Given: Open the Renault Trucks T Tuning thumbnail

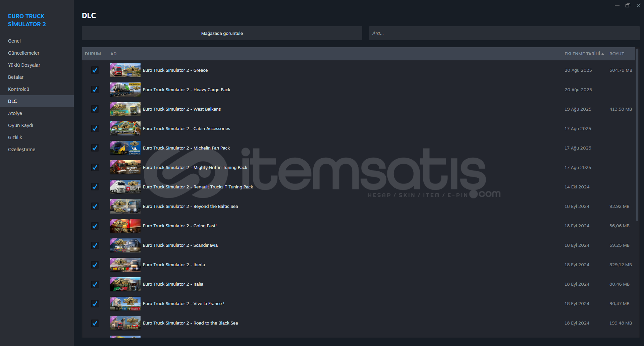Looking at the screenshot, I should pyautogui.click(x=125, y=187).
